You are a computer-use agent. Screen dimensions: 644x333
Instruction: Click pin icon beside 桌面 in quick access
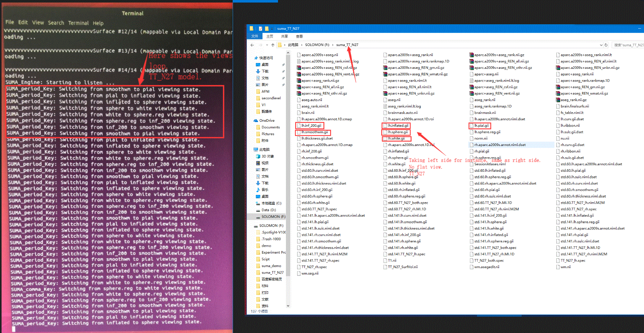point(283,65)
